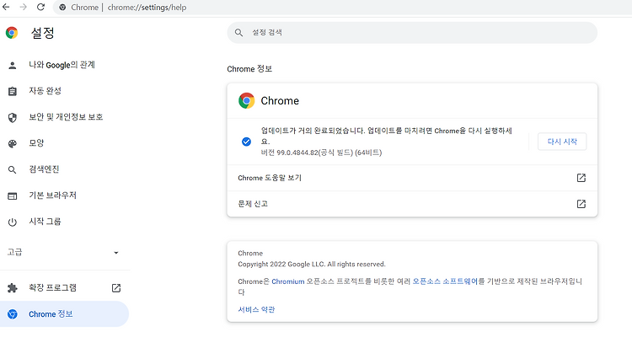The height and width of the screenshot is (364, 632).
Task: Click the shield icon for 보안 및 개인정보 보호
Action: tap(13, 118)
